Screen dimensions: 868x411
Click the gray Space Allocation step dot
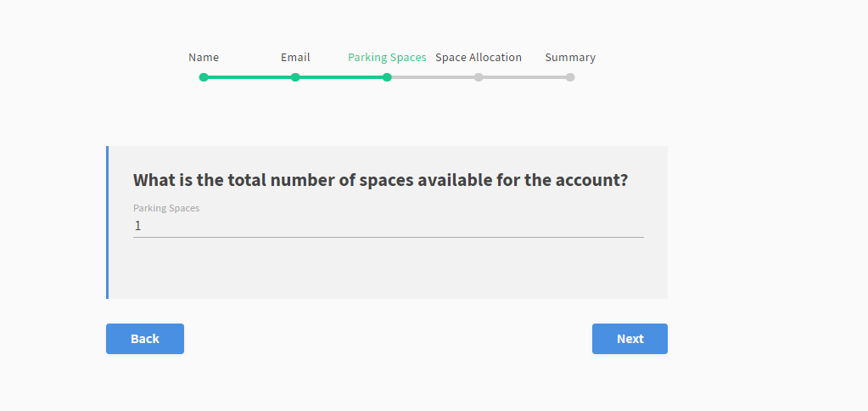(x=479, y=77)
